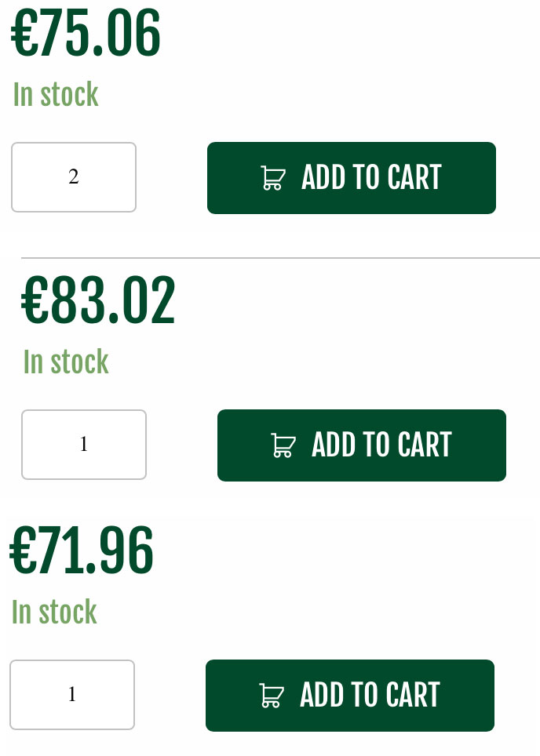Select the quantity box under the €71.96 price
The image size is (540, 756).
point(72,695)
